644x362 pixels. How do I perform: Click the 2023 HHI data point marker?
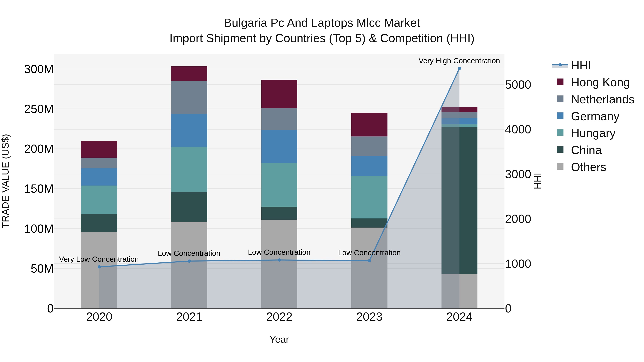(369, 261)
